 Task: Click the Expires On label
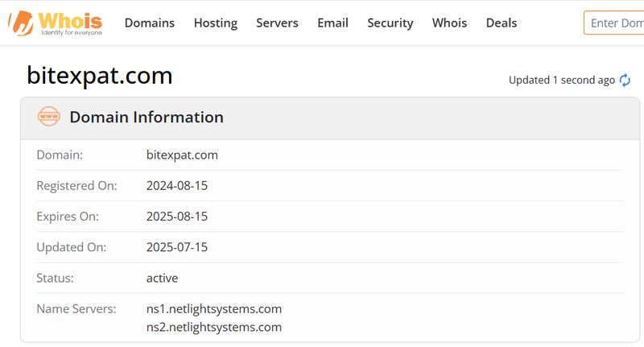pyautogui.click(x=68, y=217)
